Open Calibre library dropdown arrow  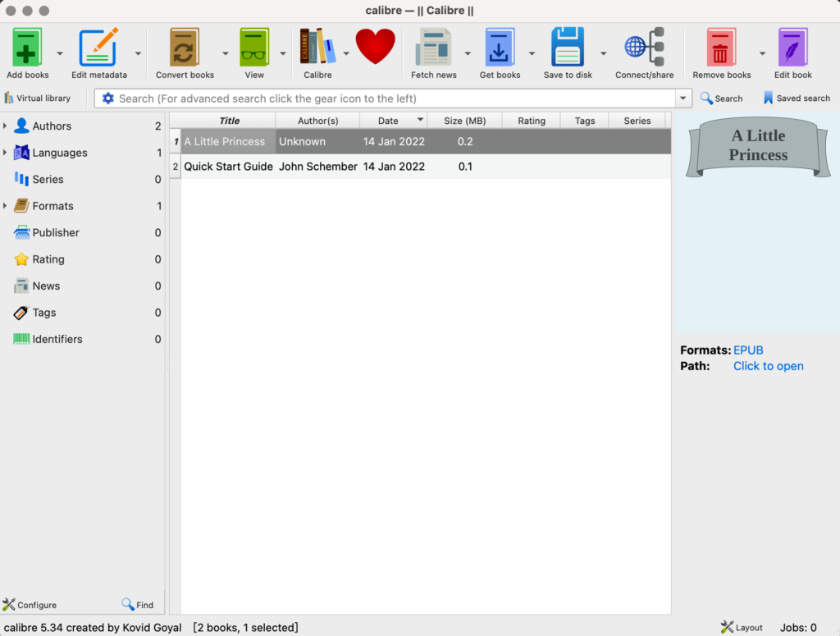point(346,53)
